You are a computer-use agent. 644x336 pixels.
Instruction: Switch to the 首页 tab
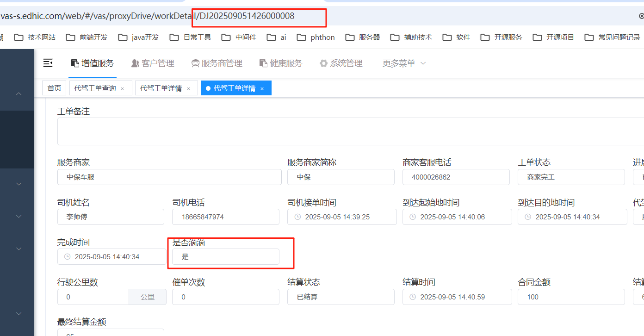54,88
